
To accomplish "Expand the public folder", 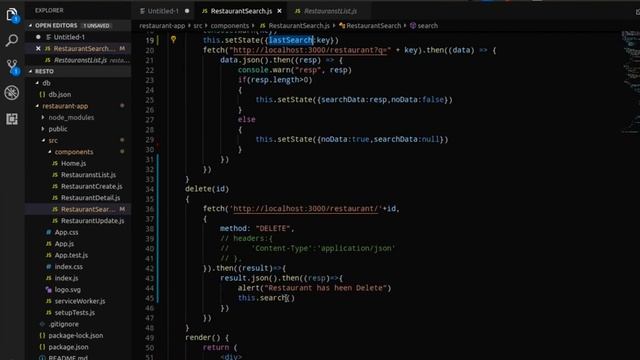I will 43,129.
